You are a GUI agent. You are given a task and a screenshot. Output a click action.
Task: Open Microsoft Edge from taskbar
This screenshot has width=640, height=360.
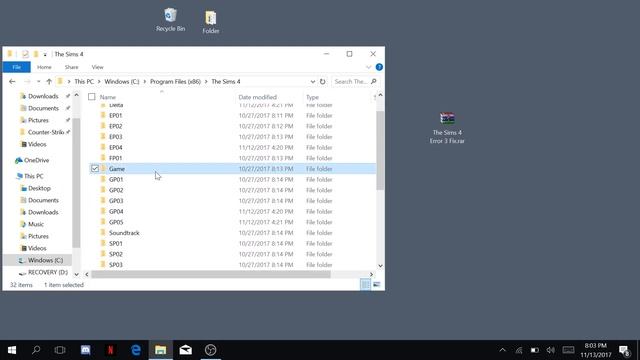pos(136,350)
